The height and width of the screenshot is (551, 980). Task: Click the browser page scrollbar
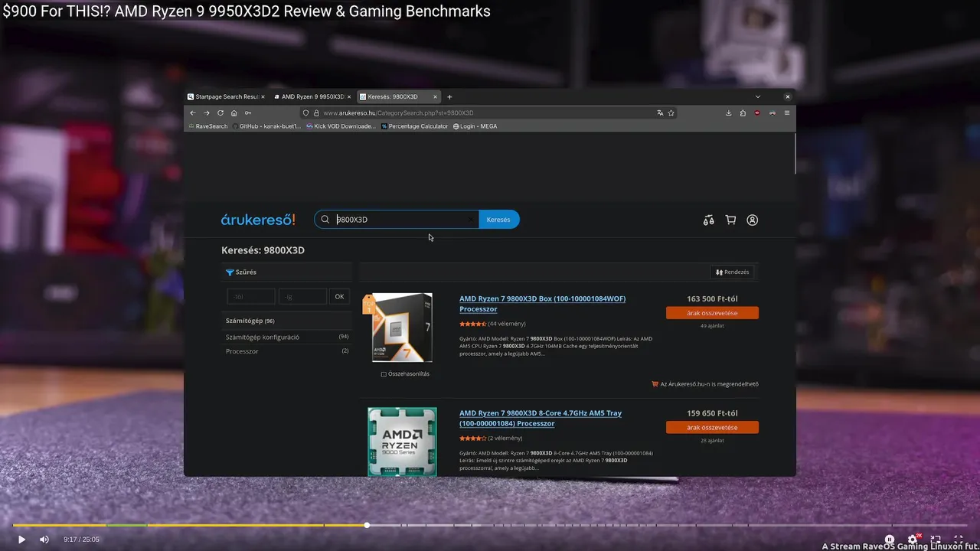coord(795,153)
